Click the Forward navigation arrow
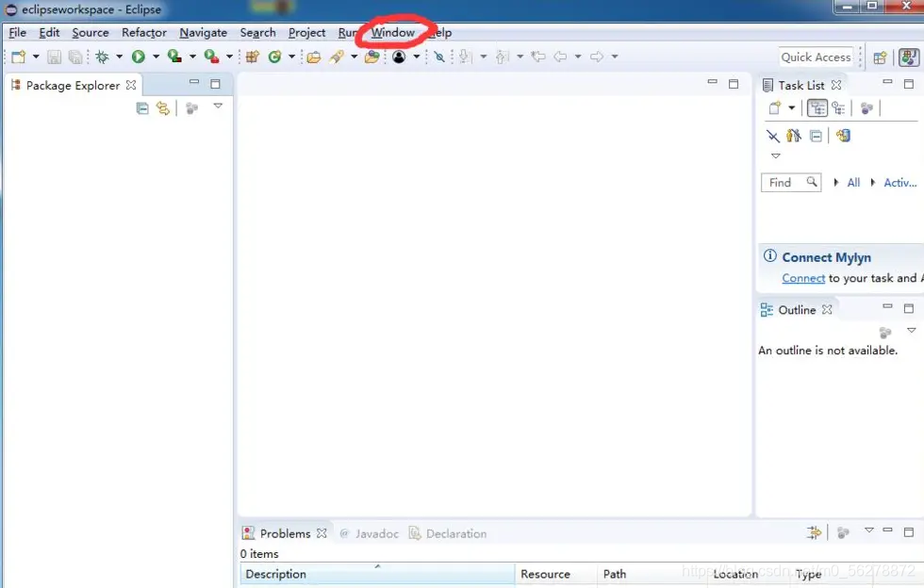This screenshot has width=924, height=588. [x=597, y=57]
